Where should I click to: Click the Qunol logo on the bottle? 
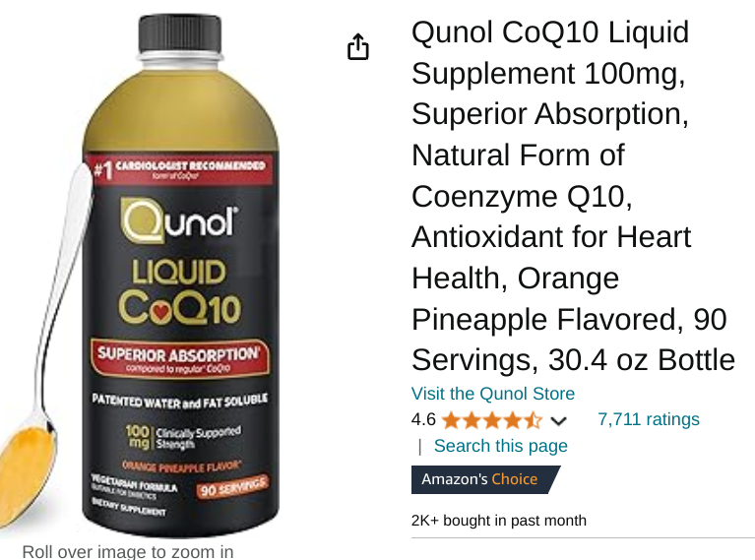179,220
